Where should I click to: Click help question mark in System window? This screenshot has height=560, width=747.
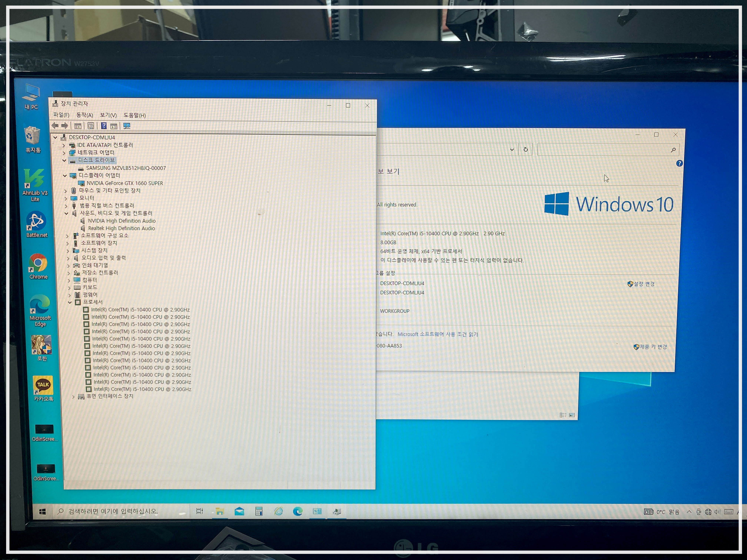pos(679,163)
